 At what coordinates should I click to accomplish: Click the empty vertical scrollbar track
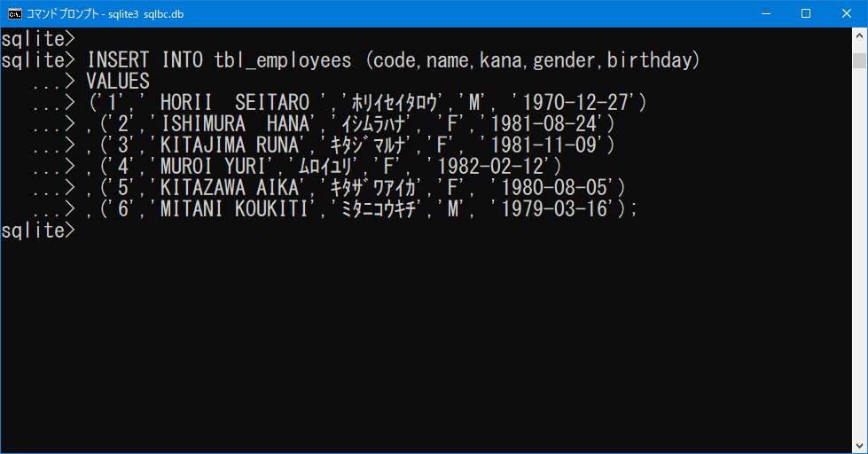(859, 254)
